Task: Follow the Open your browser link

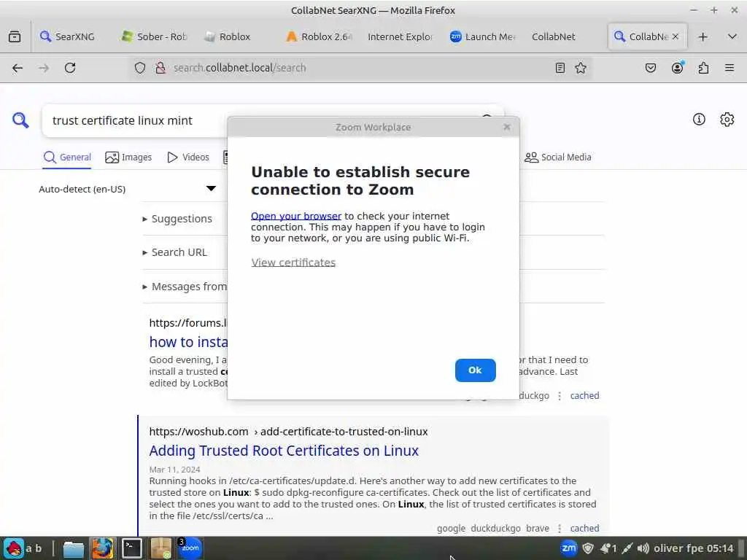Action: tap(296, 216)
